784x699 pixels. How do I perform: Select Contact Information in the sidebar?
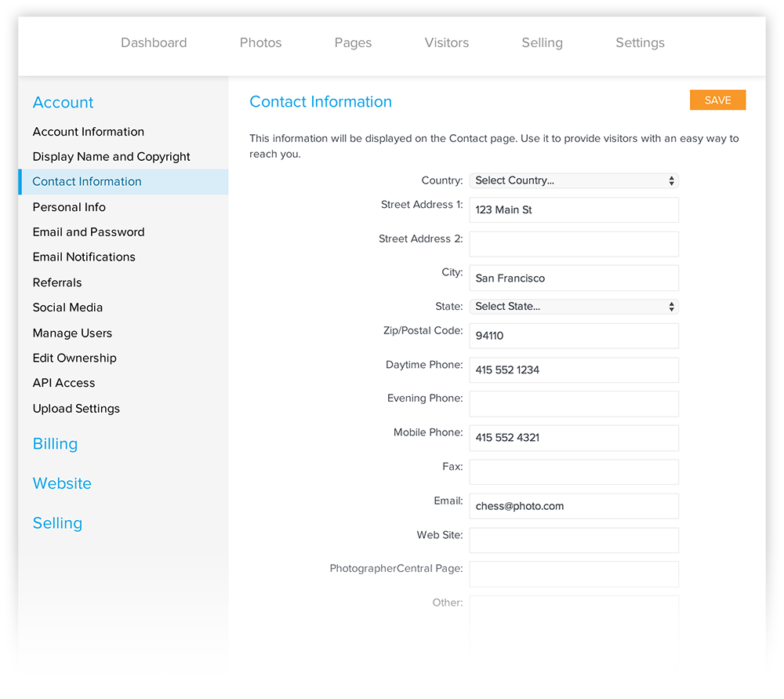[x=124, y=182]
